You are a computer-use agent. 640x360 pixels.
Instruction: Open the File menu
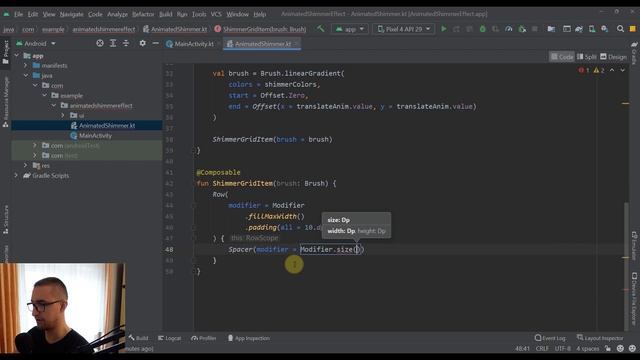click(18, 14)
